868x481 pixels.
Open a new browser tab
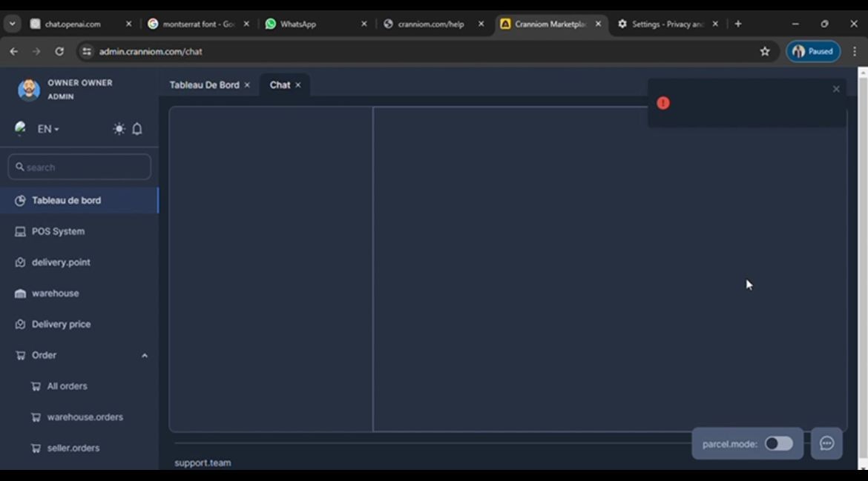click(x=738, y=24)
